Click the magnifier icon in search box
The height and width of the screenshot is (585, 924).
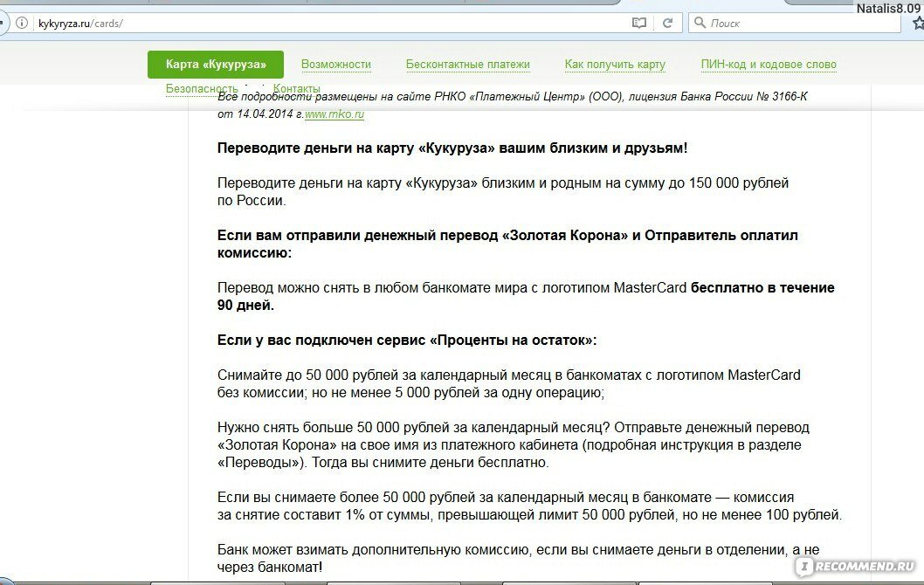(x=700, y=23)
